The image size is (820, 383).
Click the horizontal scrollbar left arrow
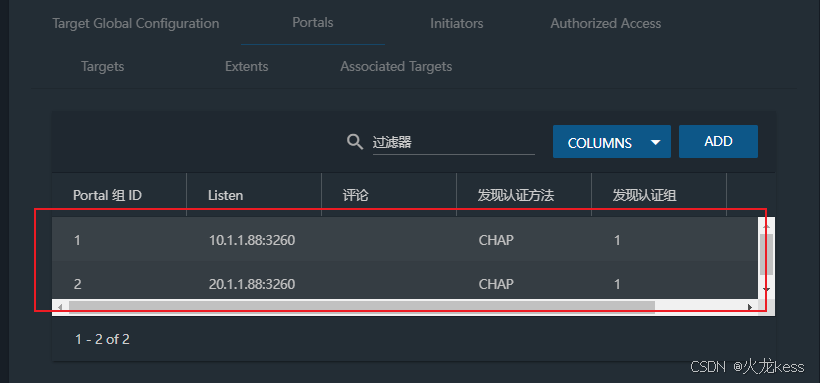pos(60,307)
